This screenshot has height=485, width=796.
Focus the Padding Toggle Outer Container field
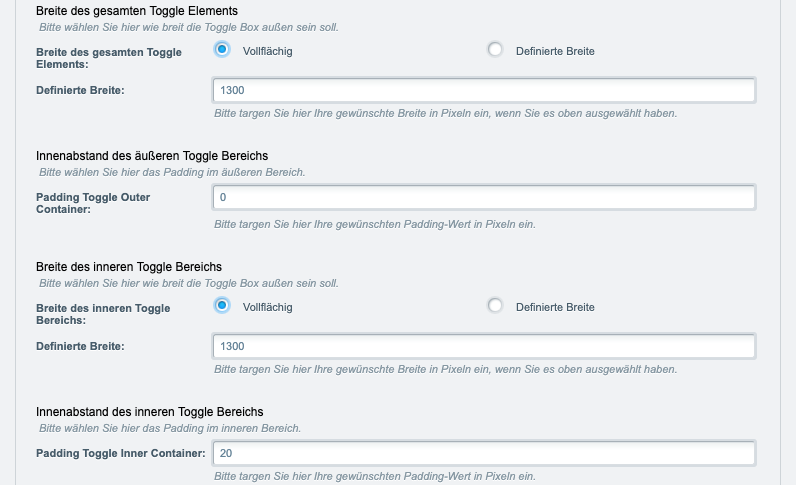(x=484, y=198)
